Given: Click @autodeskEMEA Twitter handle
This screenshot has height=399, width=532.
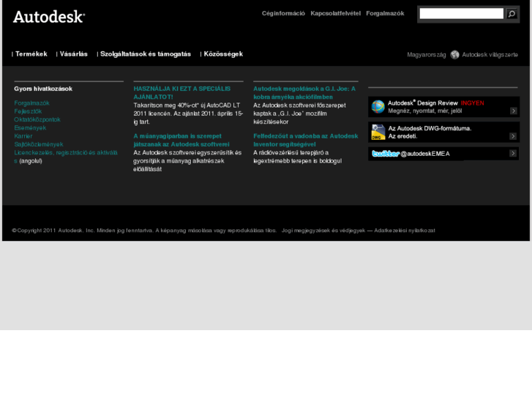Looking at the screenshot, I should 424,154.
